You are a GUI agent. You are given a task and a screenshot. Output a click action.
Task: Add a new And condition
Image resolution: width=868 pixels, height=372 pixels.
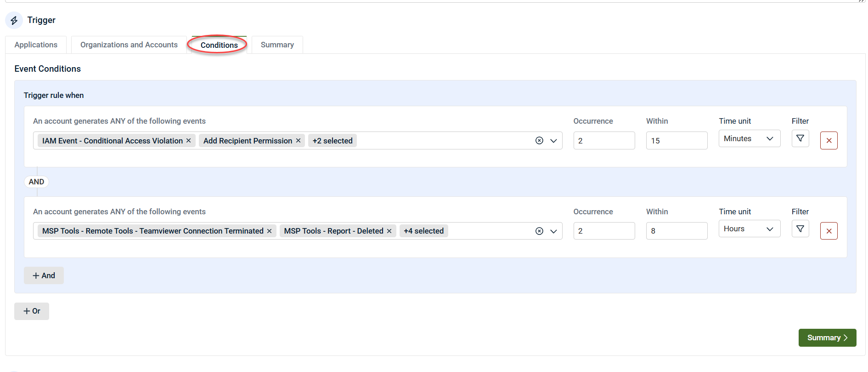click(44, 275)
